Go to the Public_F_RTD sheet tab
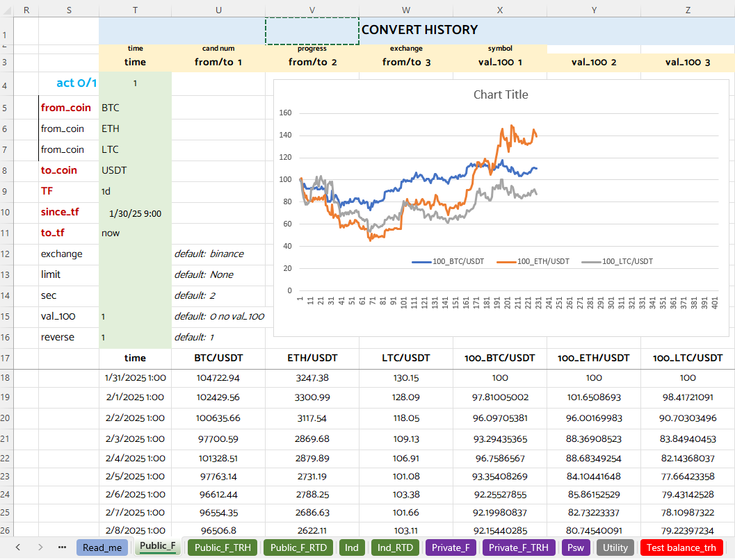 298,547
